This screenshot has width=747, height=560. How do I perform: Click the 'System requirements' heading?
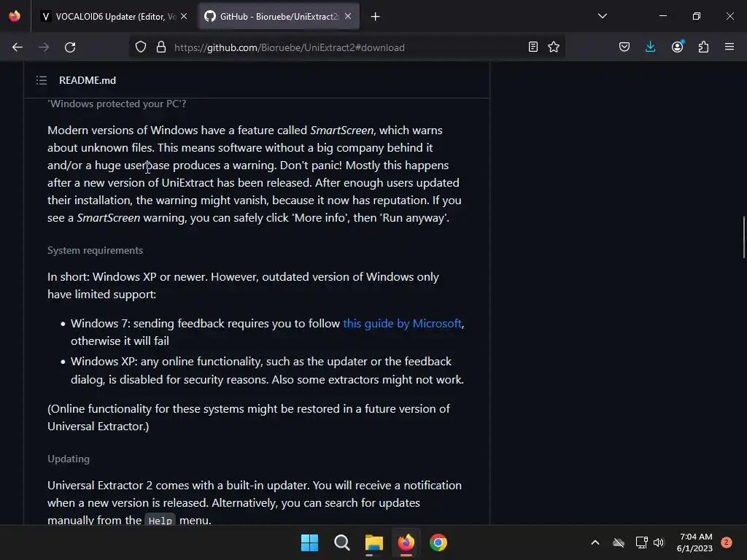pyautogui.click(x=96, y=250)
